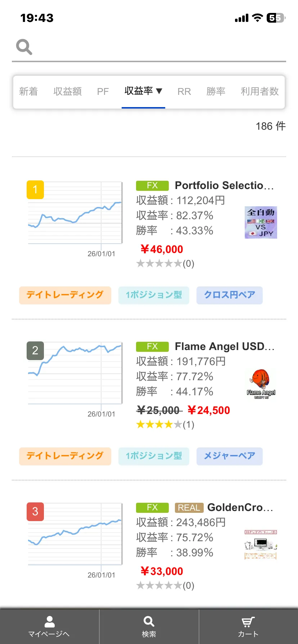Select the PF sort tab

point(103,92)
